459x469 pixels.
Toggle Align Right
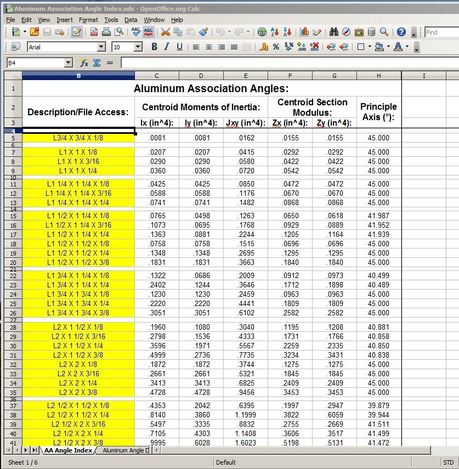pyautogui.click(x=221, y=47)
